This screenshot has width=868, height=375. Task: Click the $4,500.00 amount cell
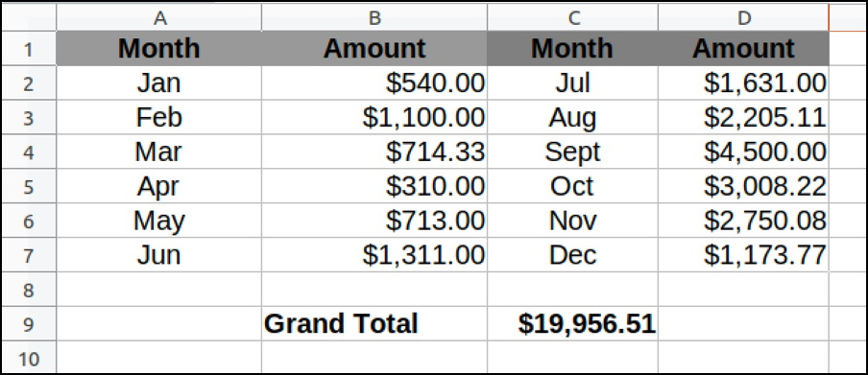[743, 152]
